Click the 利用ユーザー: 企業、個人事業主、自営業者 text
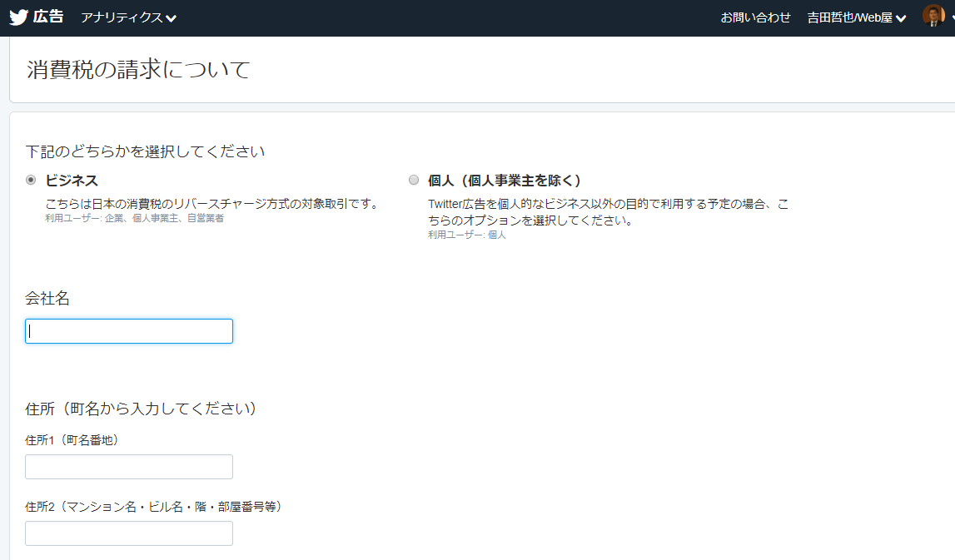This screenshot has height=560, width=955. (134, 218)
